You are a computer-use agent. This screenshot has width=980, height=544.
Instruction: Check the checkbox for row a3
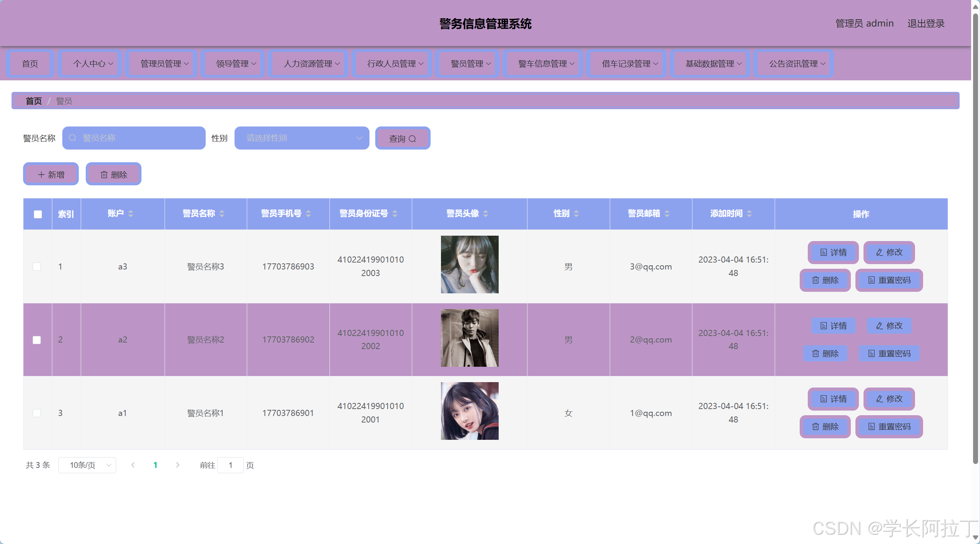click(37, 266)
